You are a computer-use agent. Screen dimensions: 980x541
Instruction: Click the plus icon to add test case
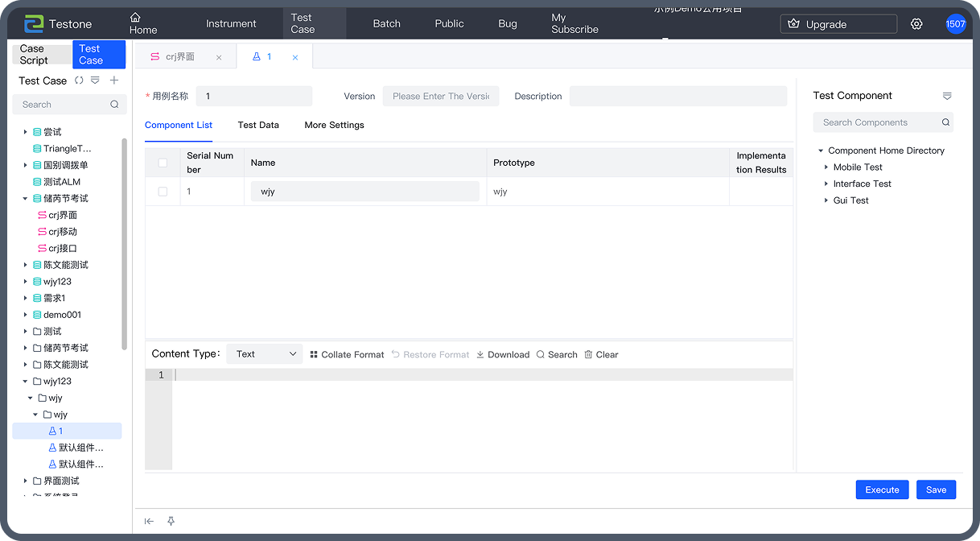[x=114, y=81]
